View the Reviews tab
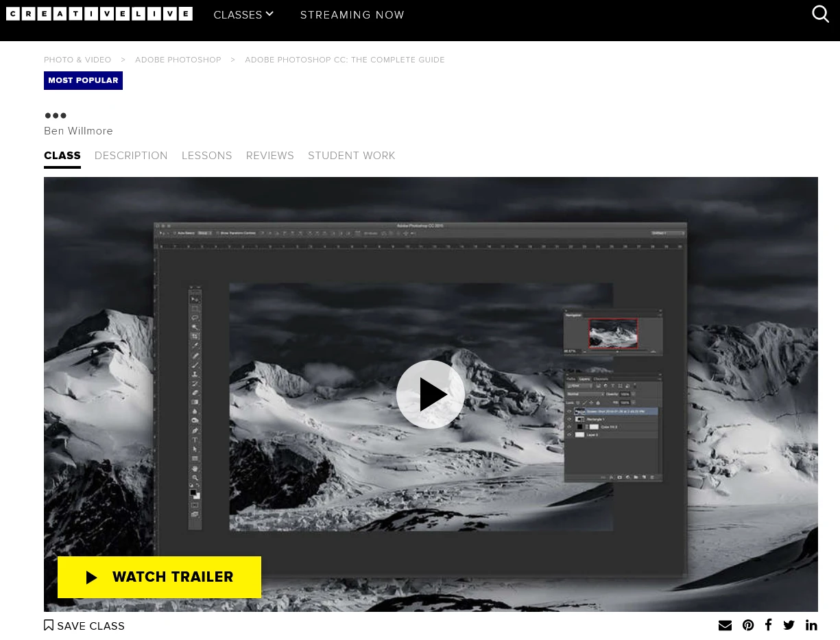Screen dimensions: 840x640 (270, 156)
